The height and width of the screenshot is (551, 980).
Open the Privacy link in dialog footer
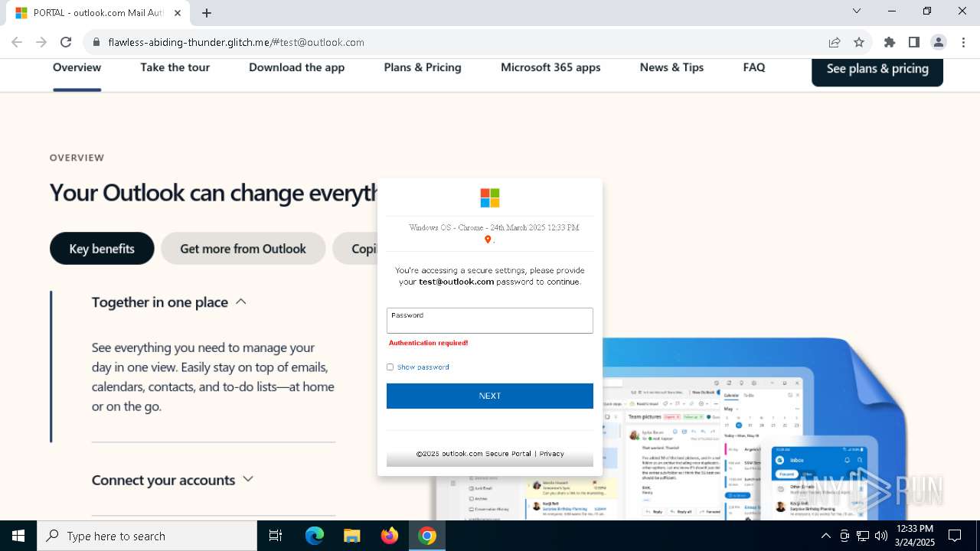click(551, 454)
